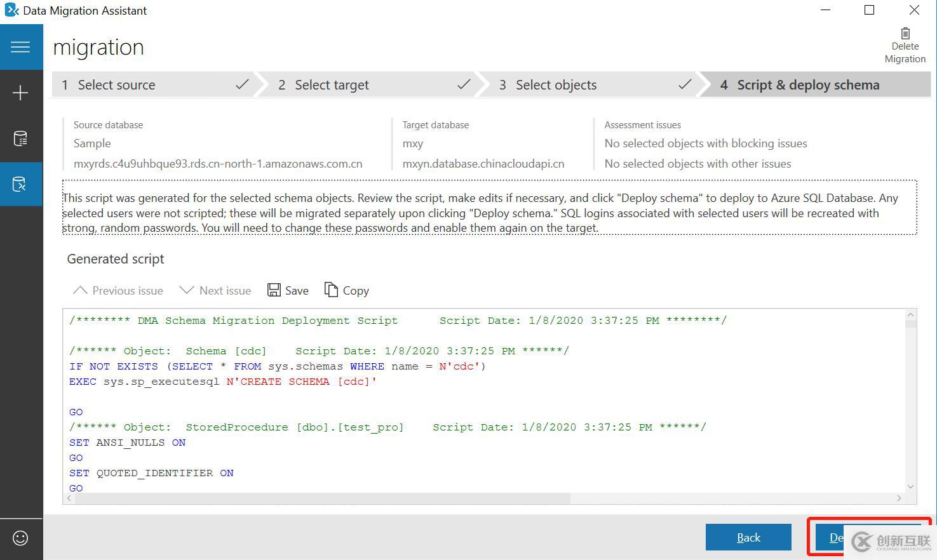The width and height of the screenshot is (937, 560).
Task: Click script line 'SET QUOTED_IDENTIFIER ON'
Action: click(x=152, y=473)
